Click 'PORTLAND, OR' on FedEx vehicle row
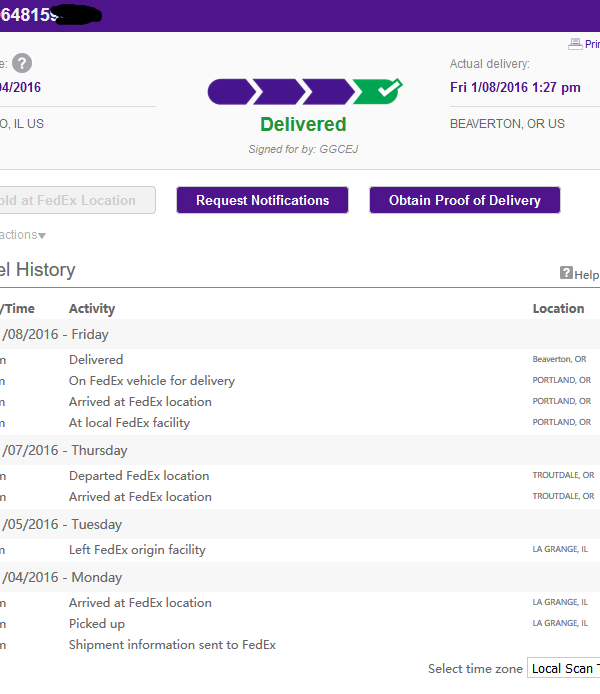This screenshot has width=600, height=694. tap(562, 380)
